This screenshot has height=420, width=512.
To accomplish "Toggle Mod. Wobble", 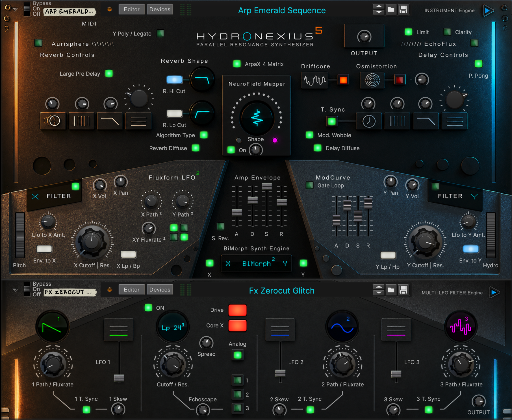I will click(x=310, y=135).
